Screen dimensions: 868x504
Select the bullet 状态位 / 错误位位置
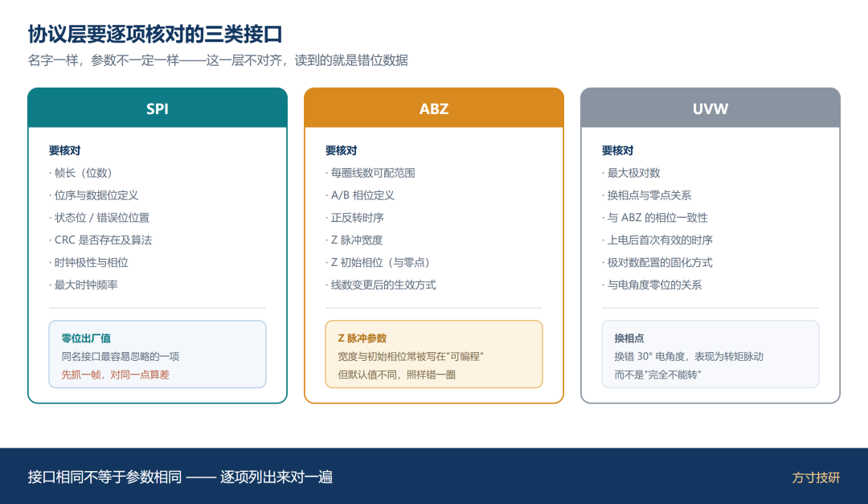(x=99, y=218)
